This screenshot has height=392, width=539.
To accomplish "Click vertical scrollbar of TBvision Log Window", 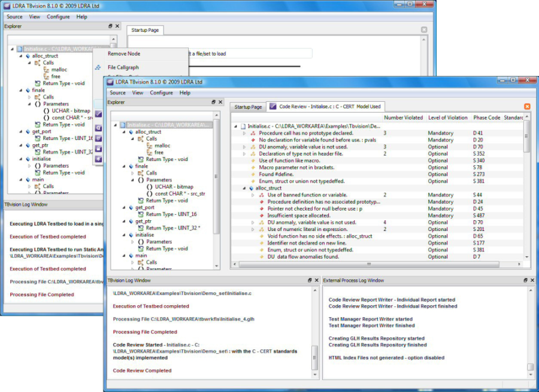I will pos(314,358).
